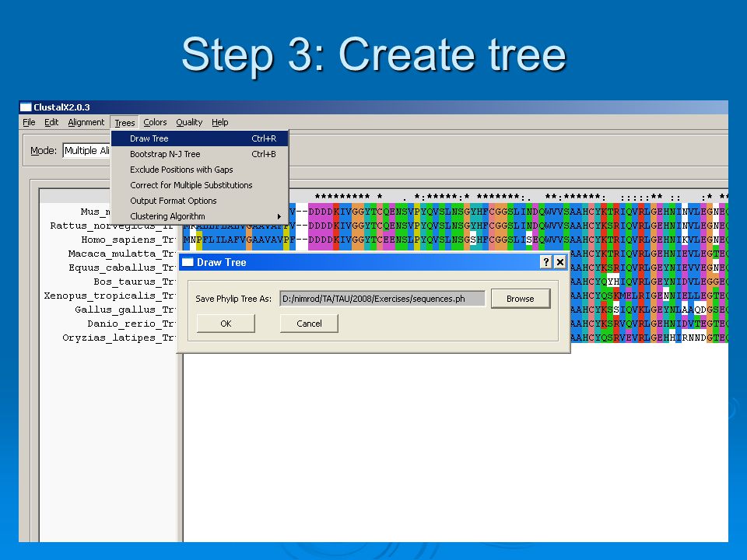
Task: Close the Draw Tree dialog with X
Action: point(560,262)
